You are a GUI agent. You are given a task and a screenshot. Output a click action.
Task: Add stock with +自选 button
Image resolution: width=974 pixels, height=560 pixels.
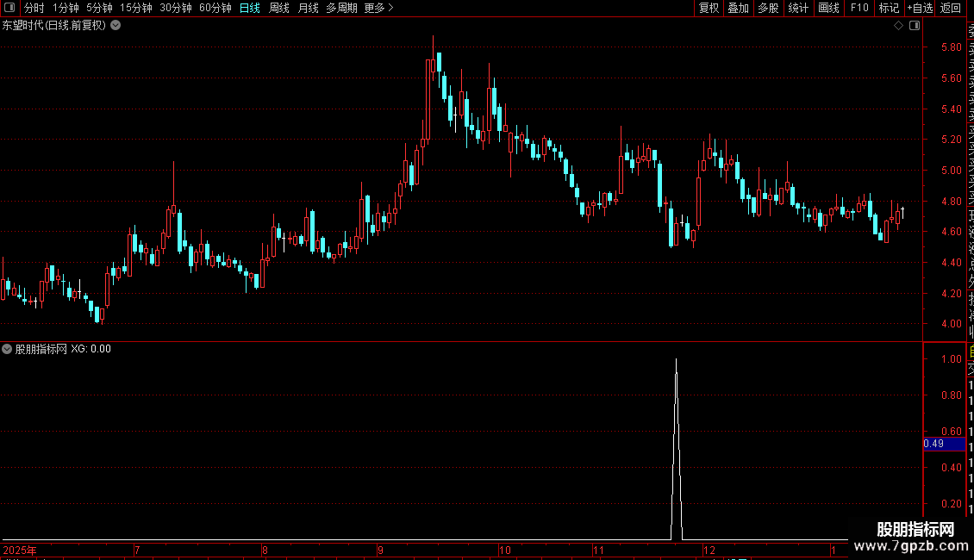[x=920, y=8]
